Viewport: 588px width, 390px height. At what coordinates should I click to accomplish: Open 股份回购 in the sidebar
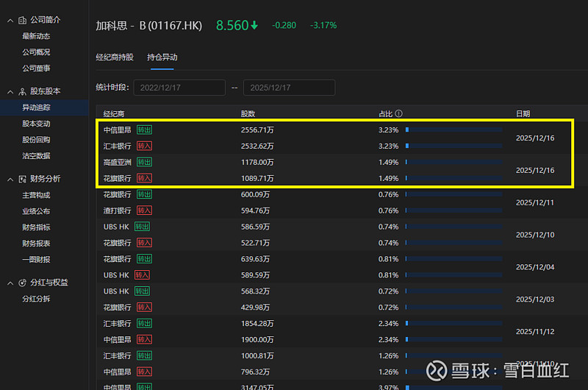pyautogui.click(x=36, y=139)
